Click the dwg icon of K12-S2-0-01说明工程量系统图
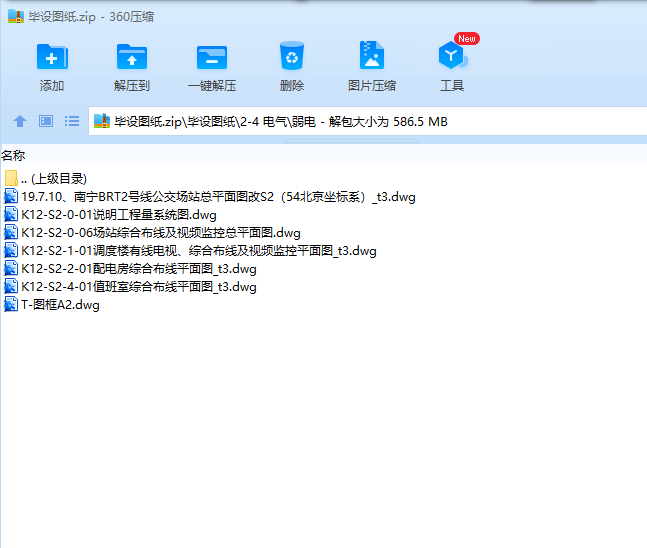 click(x=11, y=214)
